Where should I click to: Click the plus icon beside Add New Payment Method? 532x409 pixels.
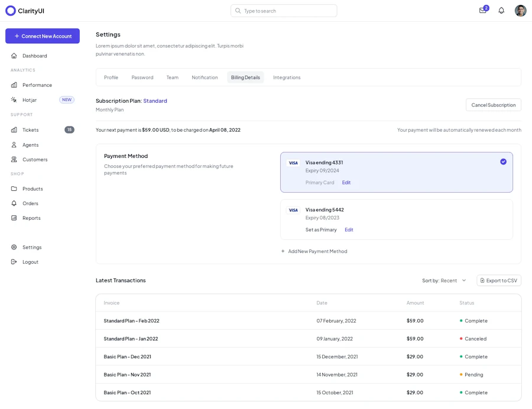pos(283,251)
